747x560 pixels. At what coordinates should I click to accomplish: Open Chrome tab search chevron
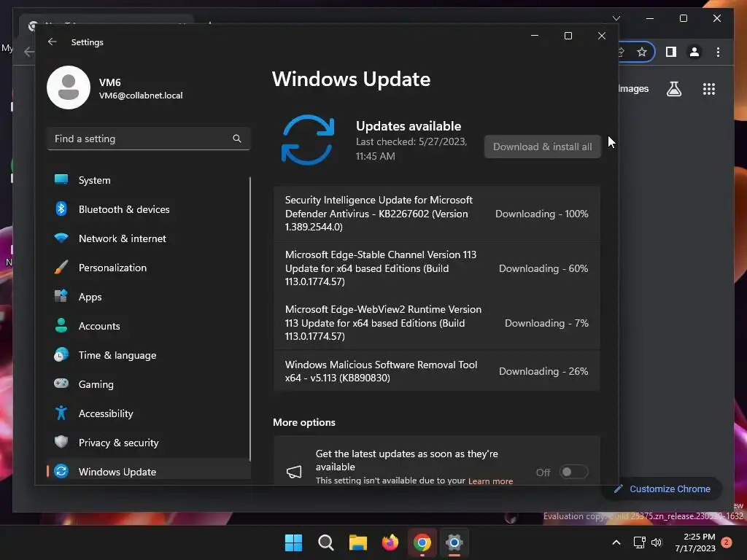616,18
